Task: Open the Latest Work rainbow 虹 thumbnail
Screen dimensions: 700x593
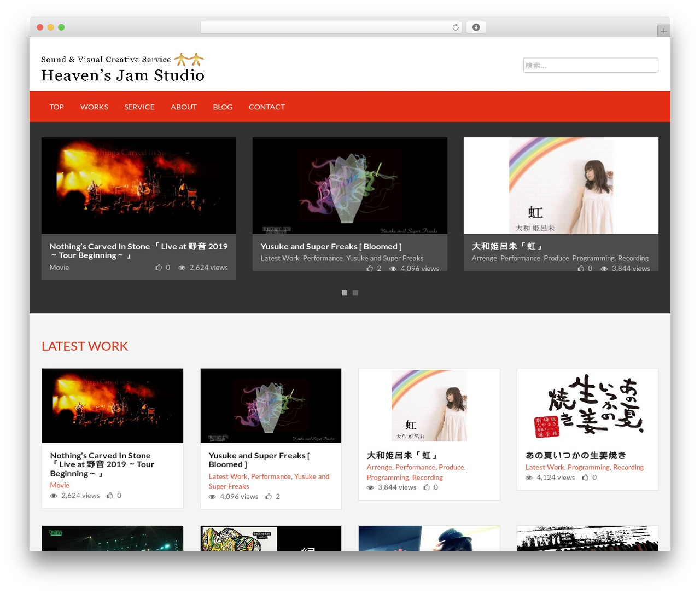Action: (x=429, y=405)
